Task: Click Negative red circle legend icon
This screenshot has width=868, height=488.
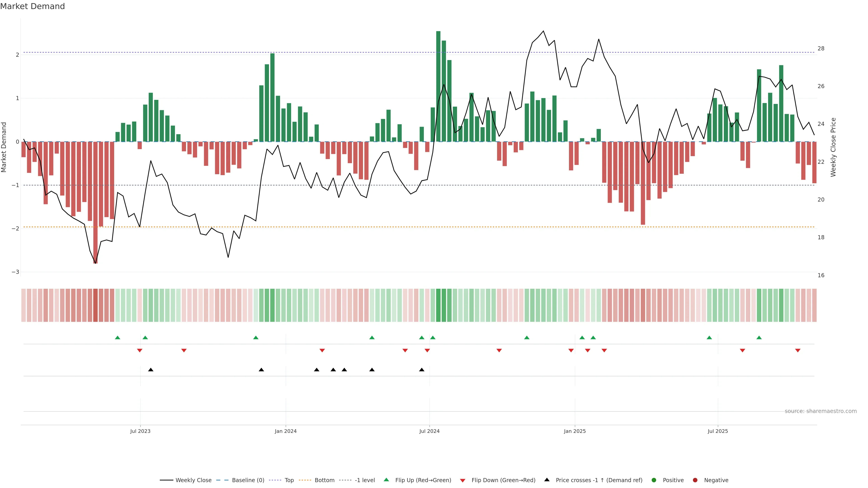Action: (695, 480)
